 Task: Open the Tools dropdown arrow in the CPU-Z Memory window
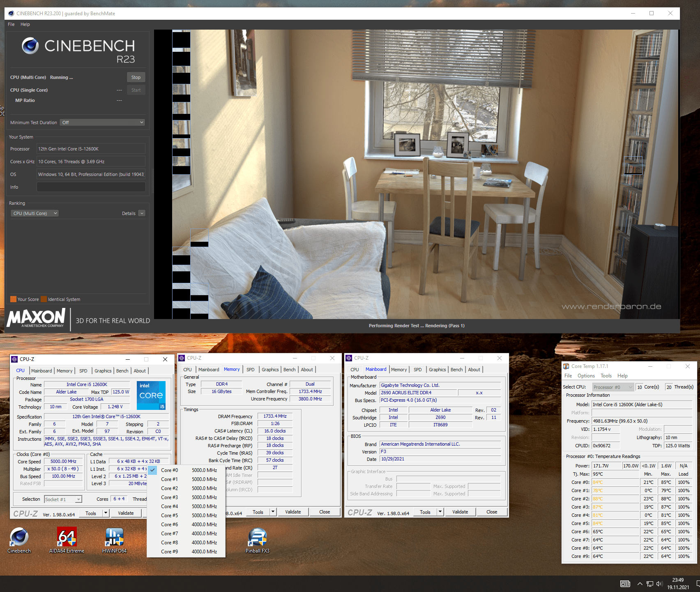click(273, 512)
